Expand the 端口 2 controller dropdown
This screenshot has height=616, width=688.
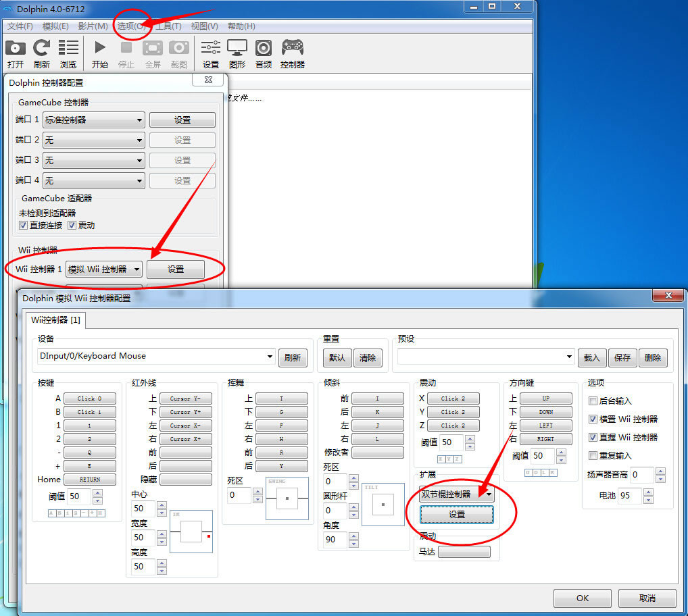coord(94,140)
